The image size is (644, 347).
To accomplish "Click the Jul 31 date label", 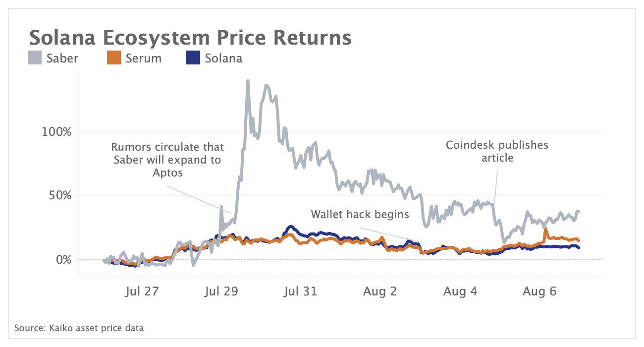I will 301,292.
